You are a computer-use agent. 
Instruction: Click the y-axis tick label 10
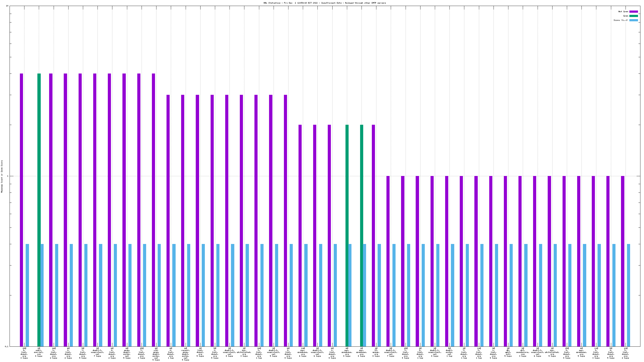click(7, 6)
